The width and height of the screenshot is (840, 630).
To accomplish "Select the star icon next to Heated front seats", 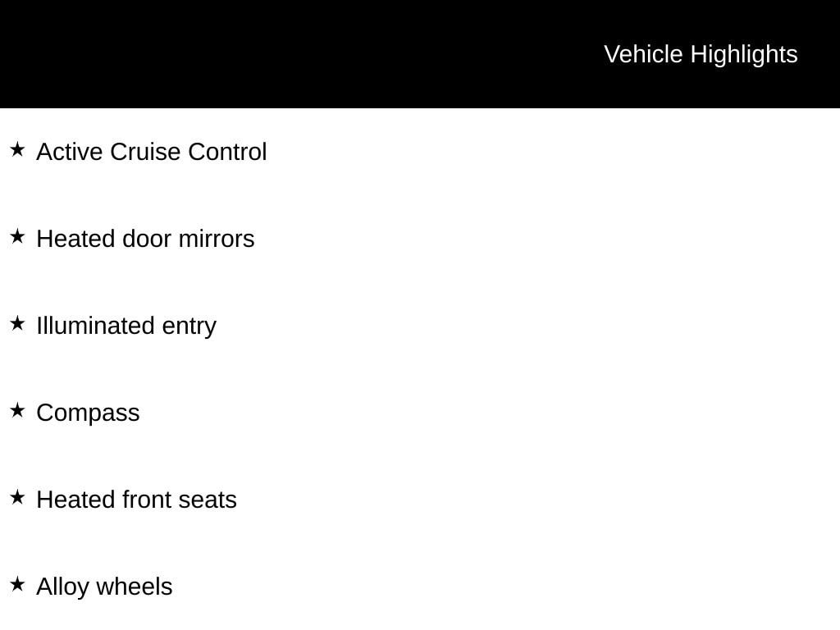I will click(17, 498).
